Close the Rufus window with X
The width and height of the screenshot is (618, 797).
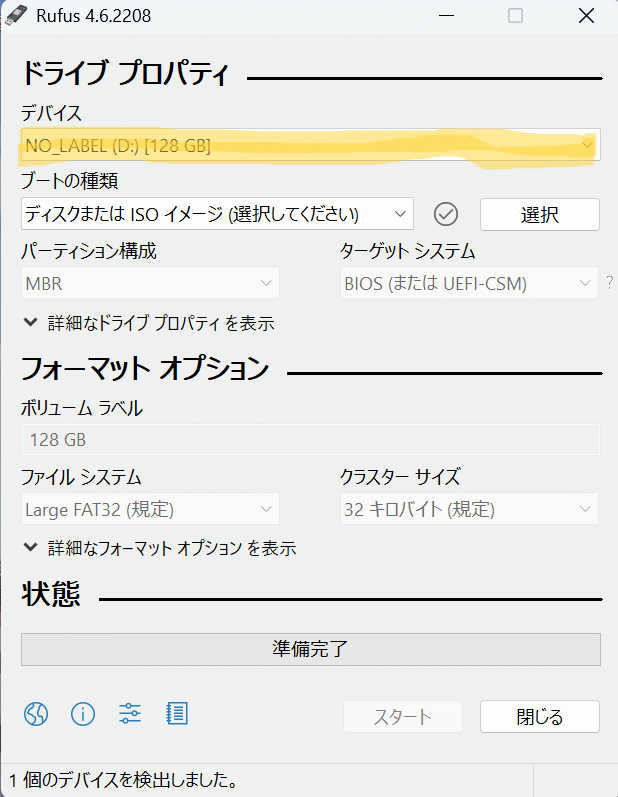586,16
